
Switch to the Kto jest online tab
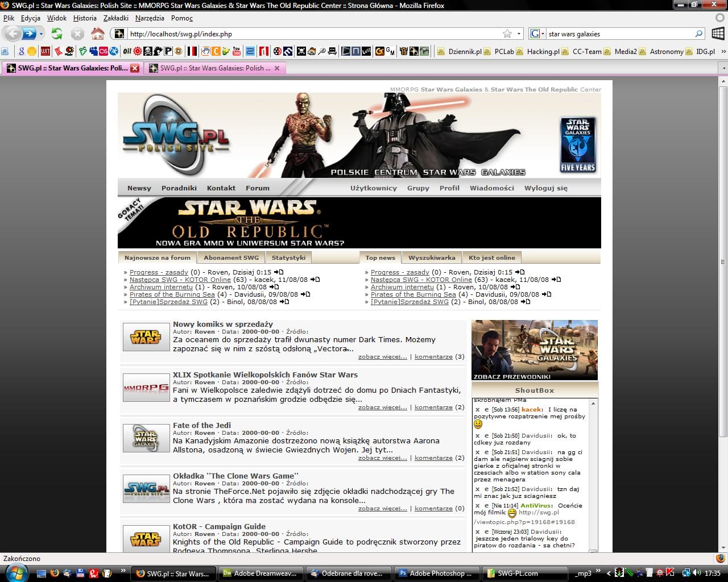[491, 257]
